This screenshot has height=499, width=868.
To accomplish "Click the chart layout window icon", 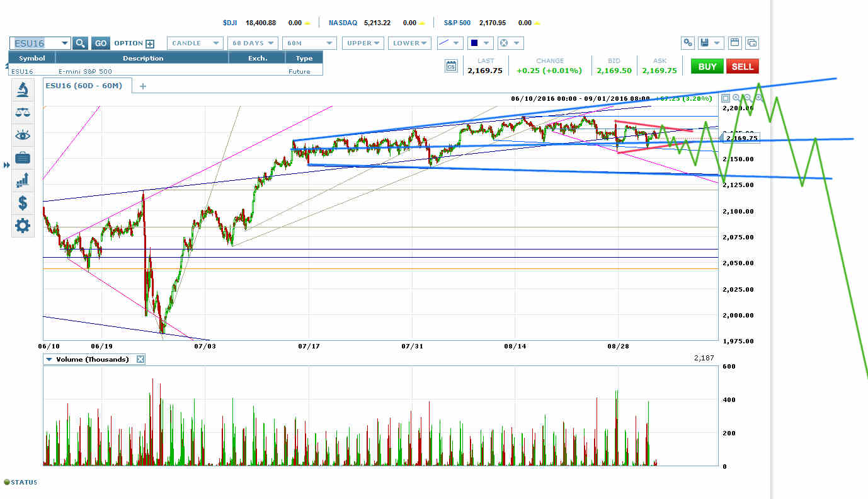I will (x=734, y=43).
